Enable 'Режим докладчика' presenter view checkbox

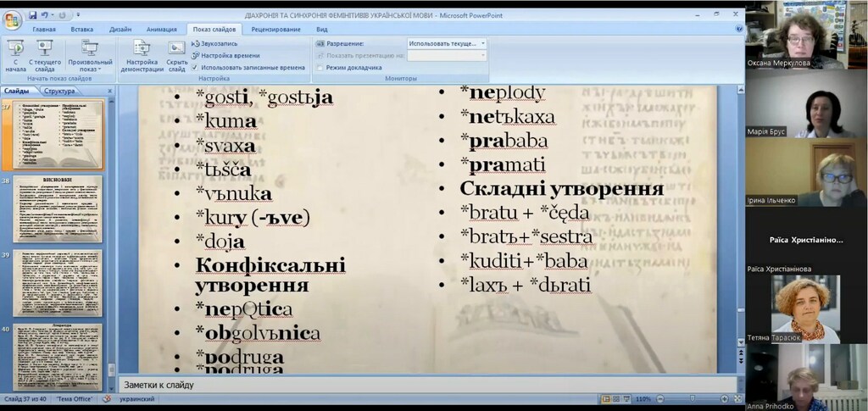pyautogui.click(x=320, y=67)
